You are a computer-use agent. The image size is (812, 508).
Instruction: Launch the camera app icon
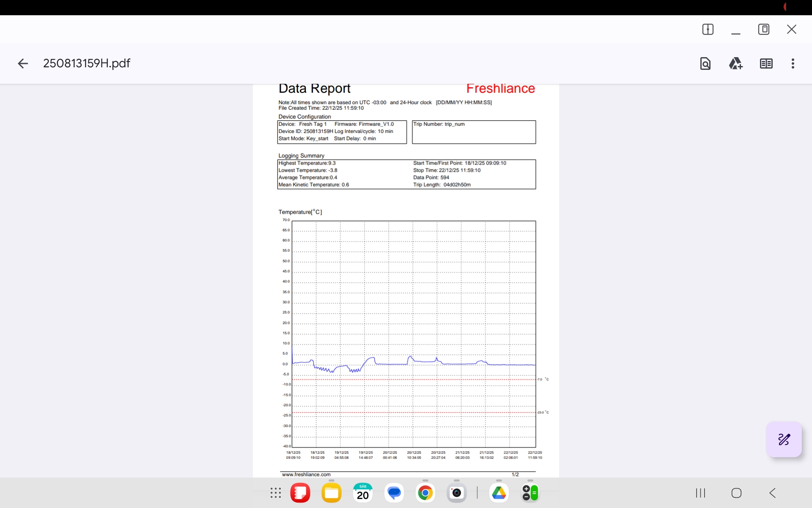(x=457, y=493)
